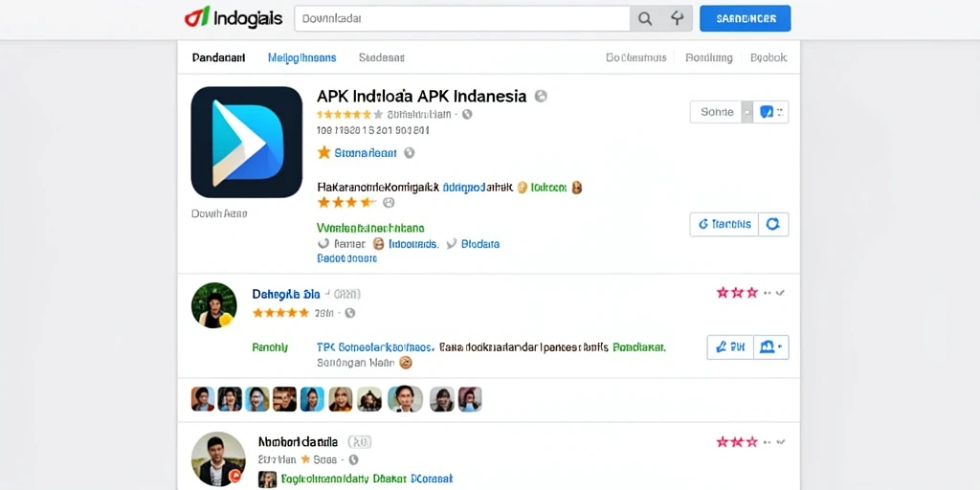Select the Bgobok tab

[768, 57]
